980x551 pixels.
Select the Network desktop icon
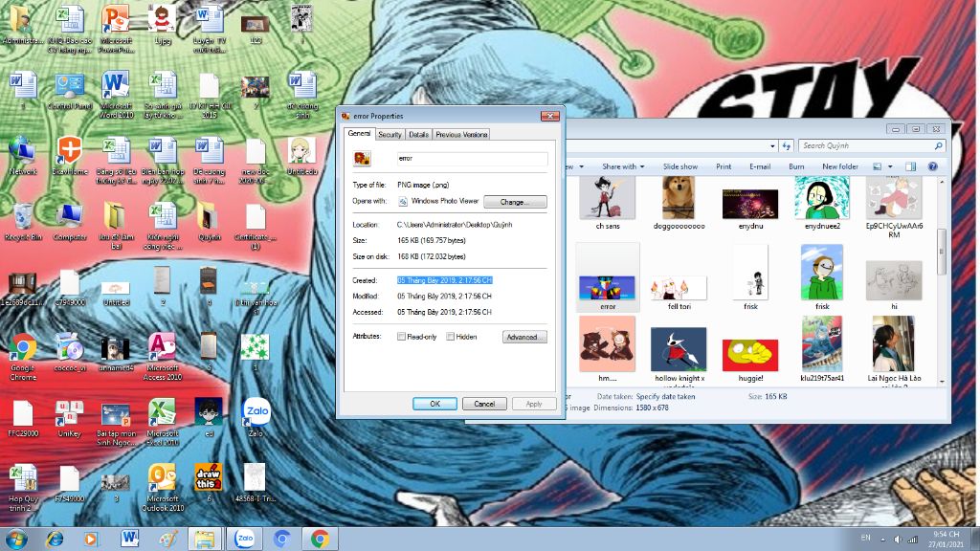point(23,156)
